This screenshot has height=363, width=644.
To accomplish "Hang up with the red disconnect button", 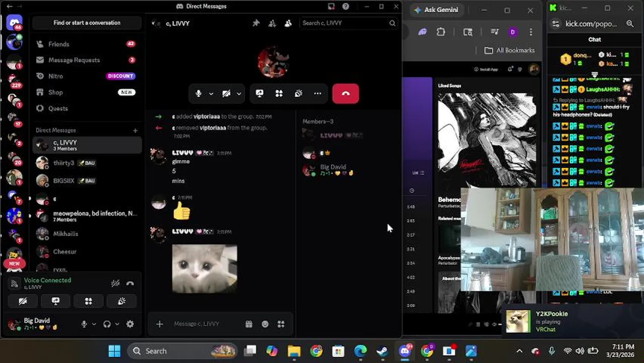I will [x=346, y=93].
